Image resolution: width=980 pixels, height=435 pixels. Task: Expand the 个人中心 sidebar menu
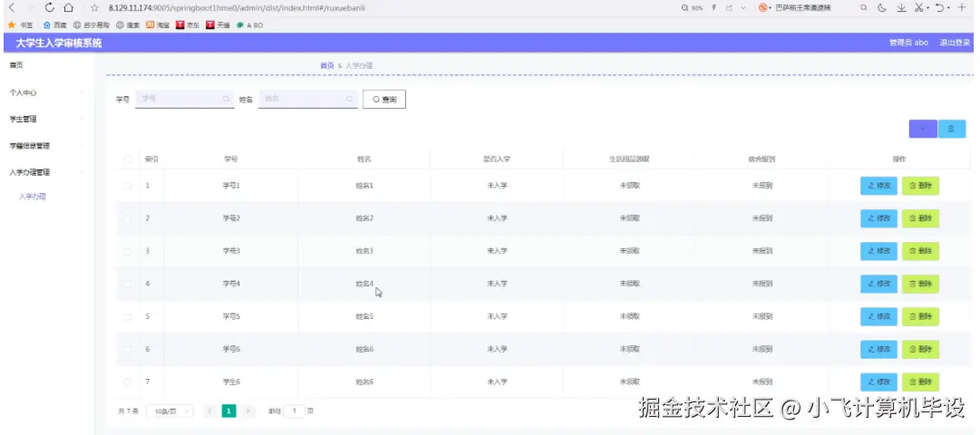pos(47,92)
